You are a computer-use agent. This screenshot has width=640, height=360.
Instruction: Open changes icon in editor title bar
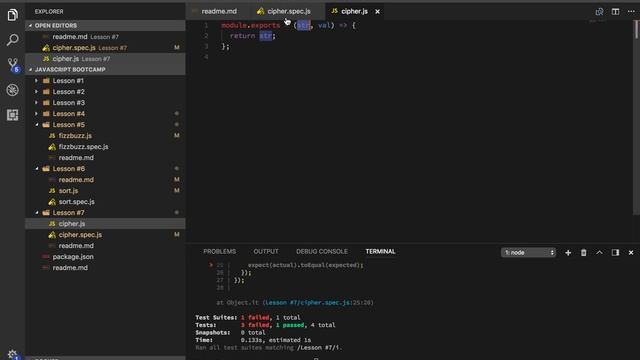pos(599,11)
